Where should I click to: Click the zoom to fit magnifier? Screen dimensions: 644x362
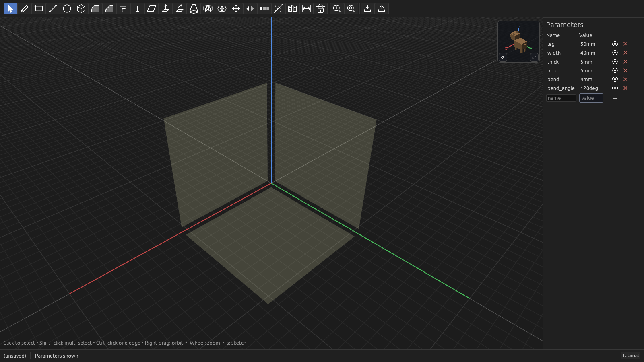point(351,8)
